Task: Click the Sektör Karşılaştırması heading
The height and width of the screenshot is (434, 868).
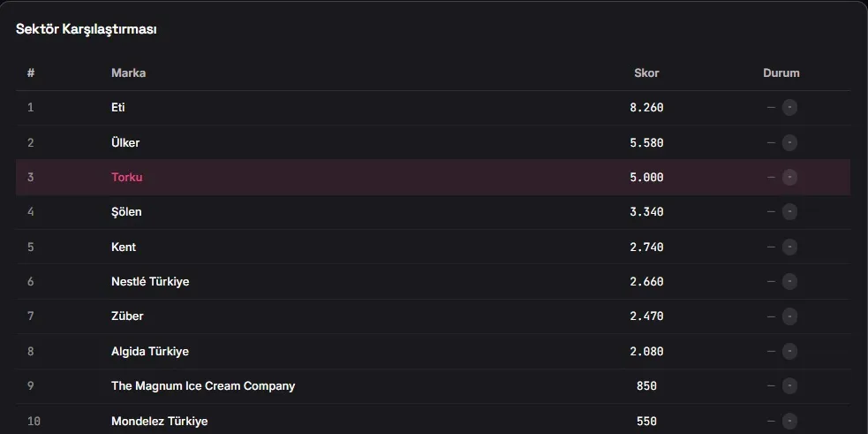Action: (86, 29)
